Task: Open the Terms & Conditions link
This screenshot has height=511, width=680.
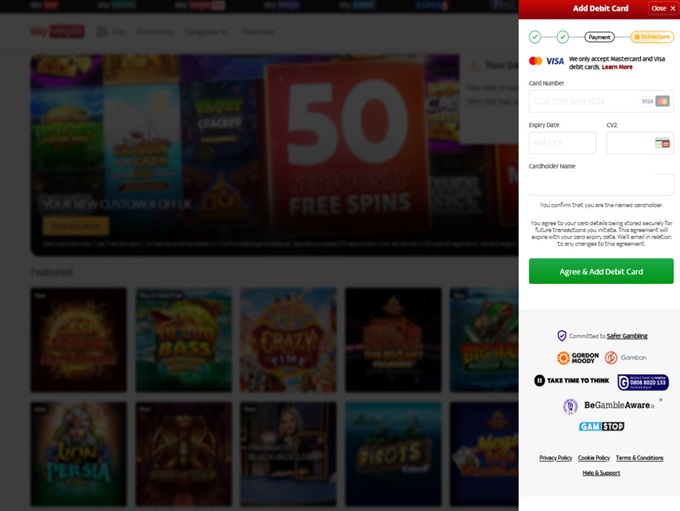Action: [639, 458]
